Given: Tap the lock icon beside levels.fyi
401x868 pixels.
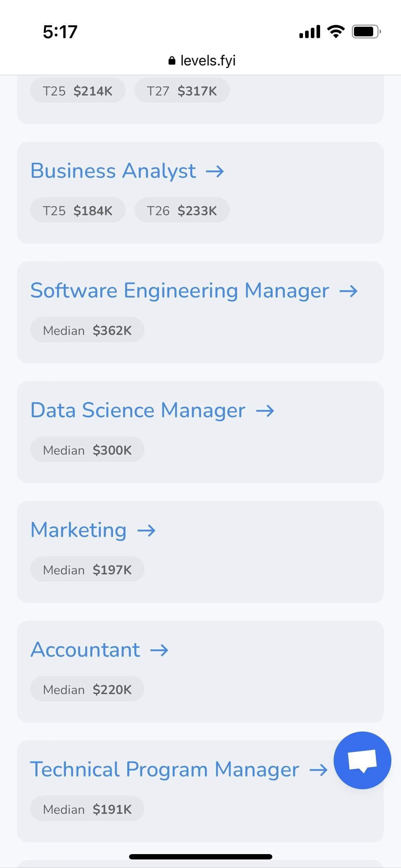Looking at the screenshot, I should 172,61.
